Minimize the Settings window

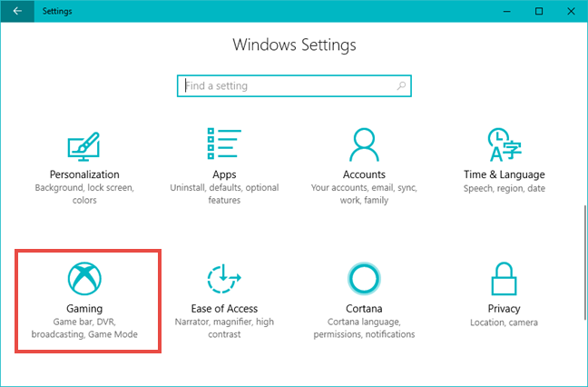tap(506, 11)
